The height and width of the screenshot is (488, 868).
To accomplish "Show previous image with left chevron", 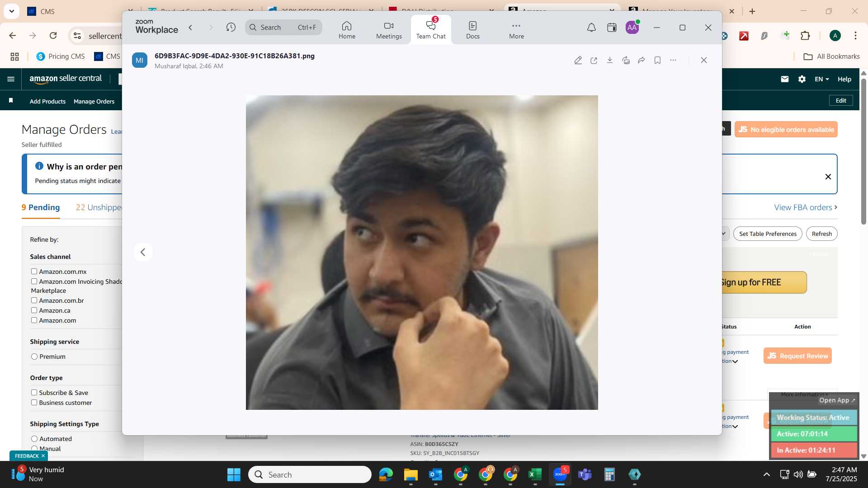I will click(x=143, y=252).
